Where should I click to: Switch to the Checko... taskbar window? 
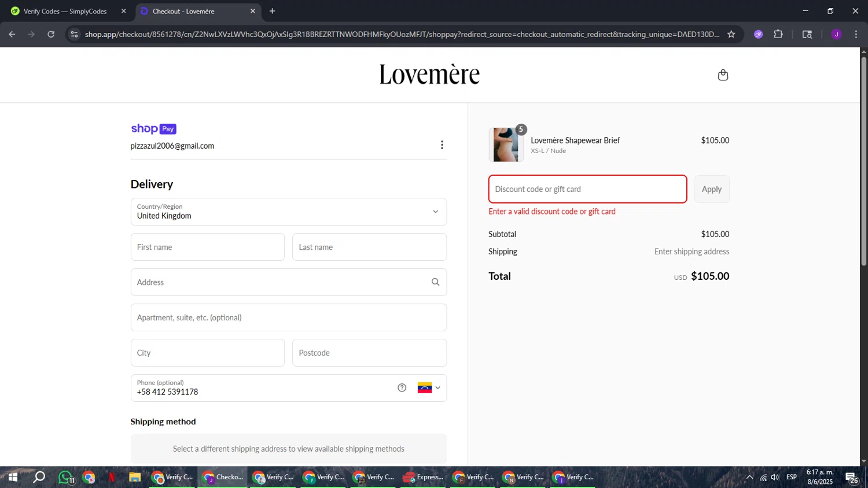coord(223,477)
